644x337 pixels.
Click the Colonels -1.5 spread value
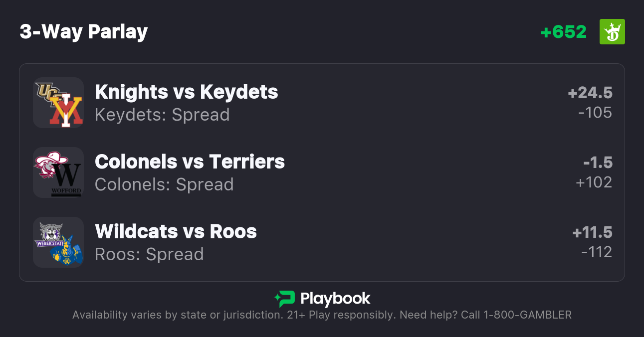pyautogui.click(x=598, y=163)
